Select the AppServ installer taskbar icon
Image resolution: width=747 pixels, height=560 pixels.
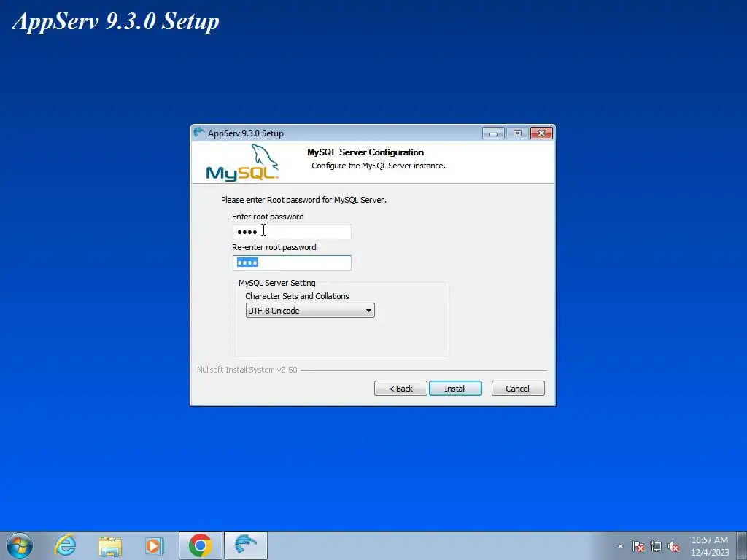pos(245,545)
